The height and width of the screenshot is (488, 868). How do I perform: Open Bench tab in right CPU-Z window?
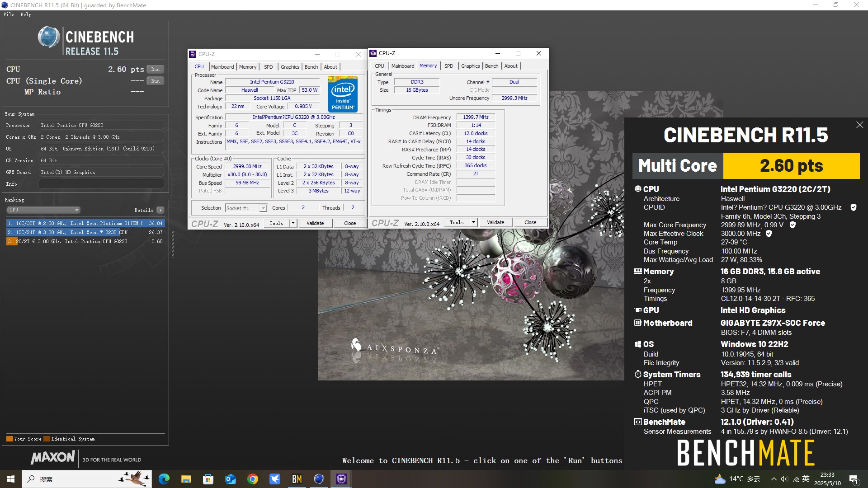[x=491, y=66]
